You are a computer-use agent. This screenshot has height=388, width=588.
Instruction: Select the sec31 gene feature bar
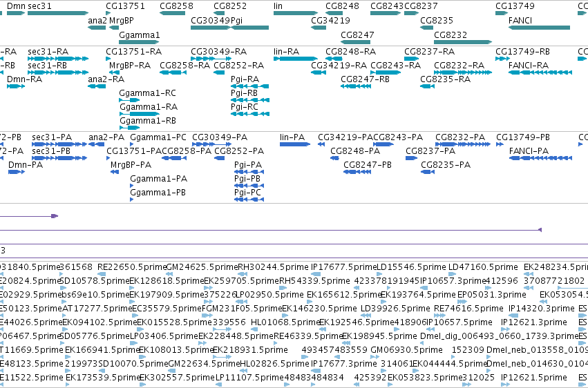58,13
